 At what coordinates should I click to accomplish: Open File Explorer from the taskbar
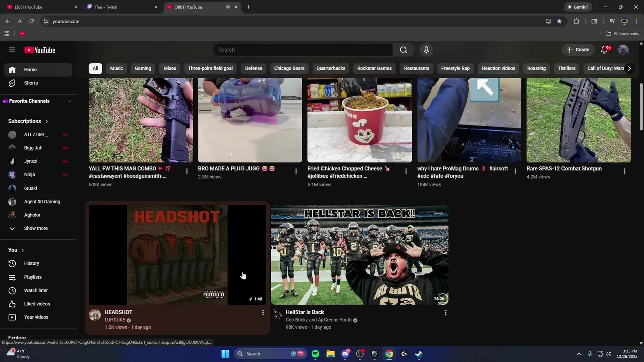point(330,354)
